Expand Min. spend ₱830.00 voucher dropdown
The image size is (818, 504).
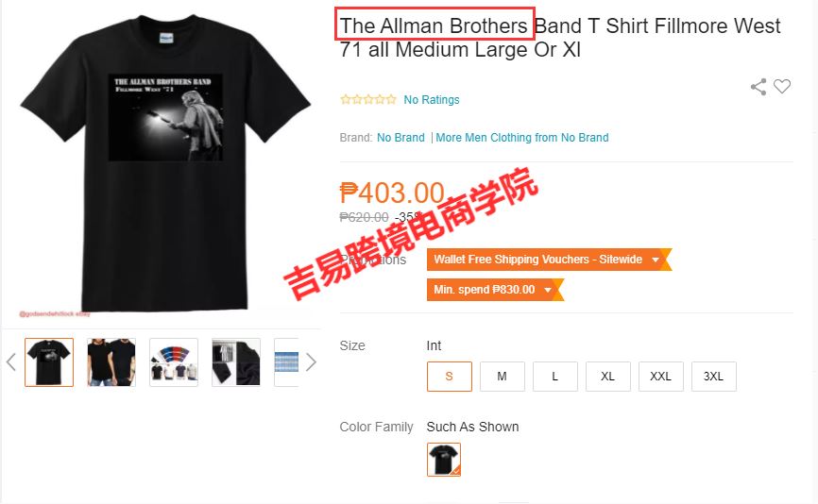[495, 290]
